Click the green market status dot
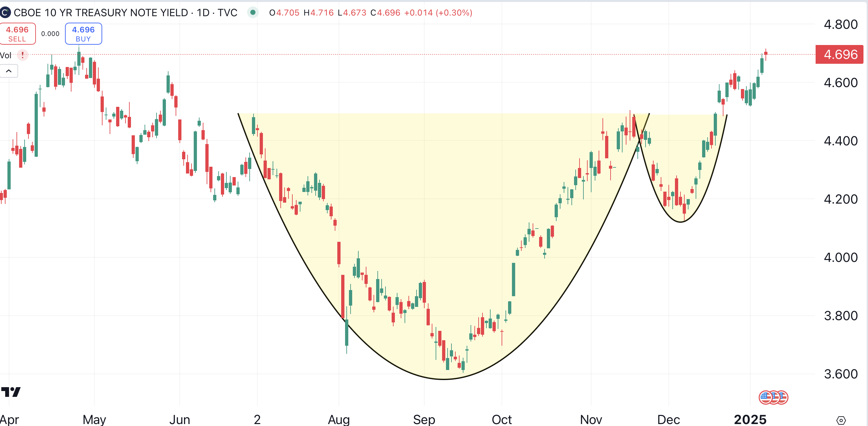This screenshot has height=426, width=868. [x=253, y=13]
